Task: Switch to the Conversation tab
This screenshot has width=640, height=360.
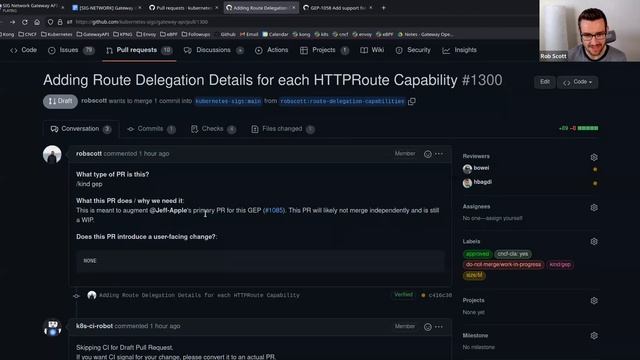Action: pos(81,129)
